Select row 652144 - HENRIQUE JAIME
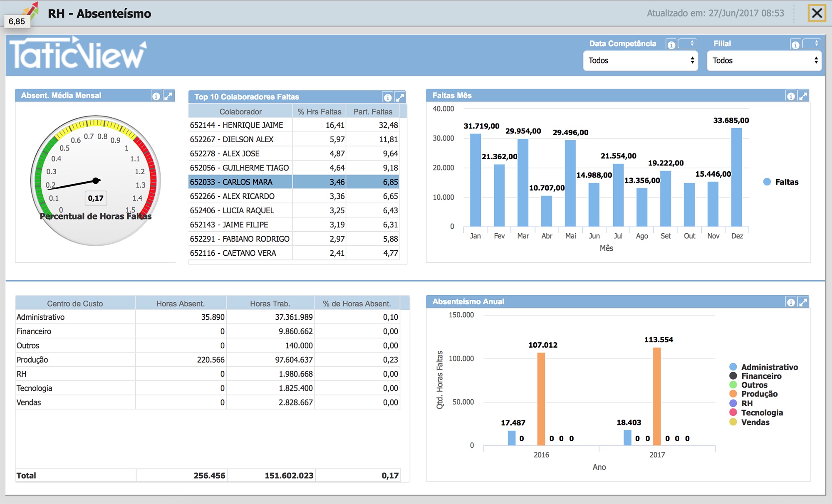 (x=294, y=125)
